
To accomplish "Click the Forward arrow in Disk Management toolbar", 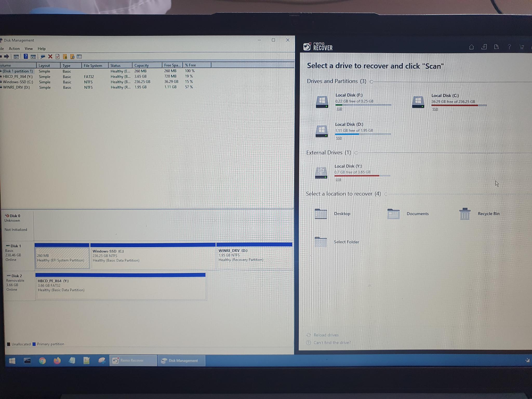I will [x=6, y=56].
